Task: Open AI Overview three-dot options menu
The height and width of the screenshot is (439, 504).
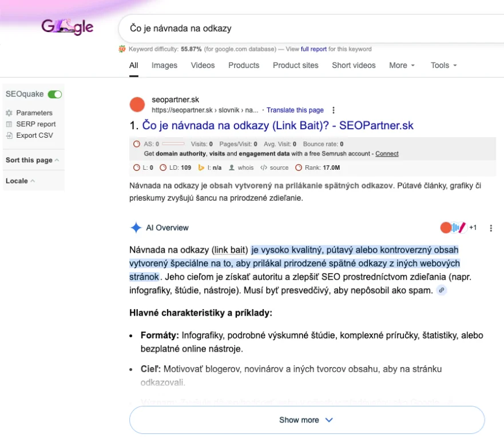Action: coord(491,228)
